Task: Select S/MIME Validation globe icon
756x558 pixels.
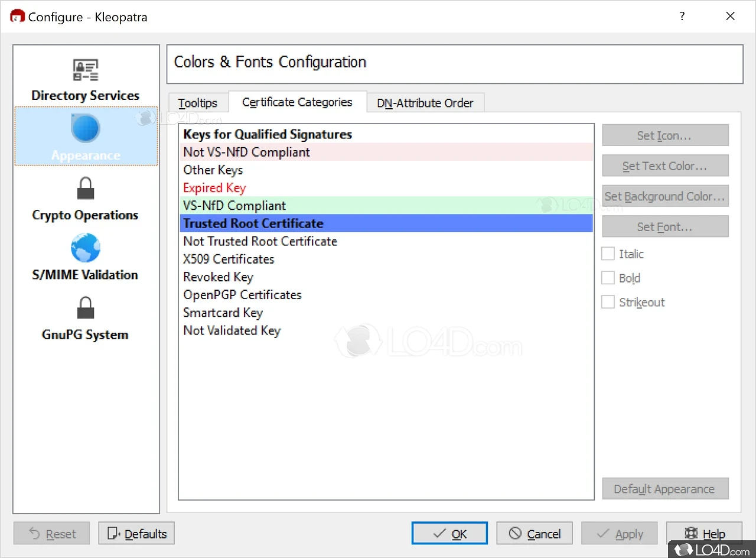Action: pyautogui.click(x=86, y=247)
